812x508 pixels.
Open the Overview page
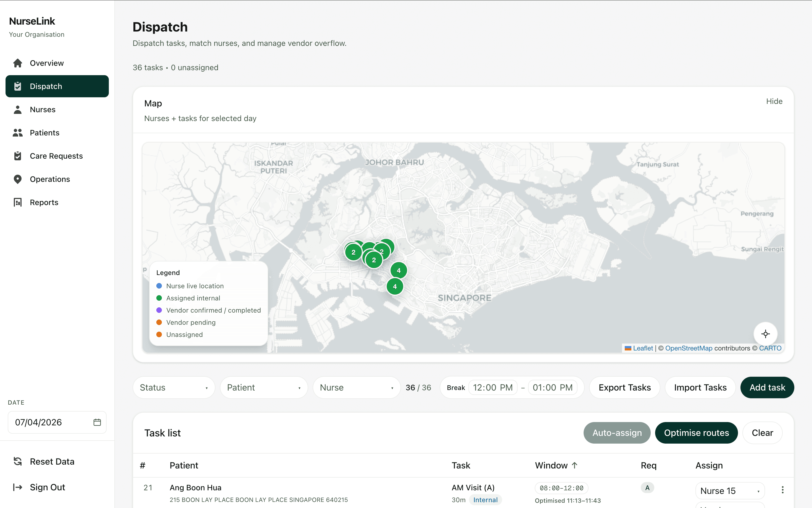(57, 63)
